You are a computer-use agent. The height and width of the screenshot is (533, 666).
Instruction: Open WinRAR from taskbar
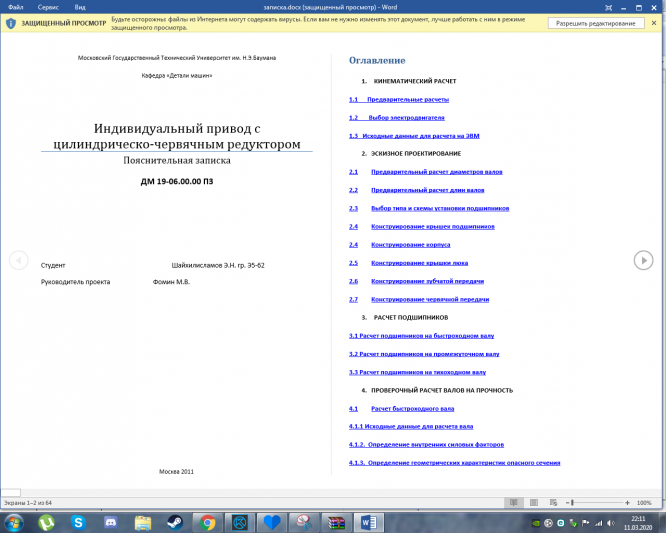pyautogui.click(x=336, y=523)
